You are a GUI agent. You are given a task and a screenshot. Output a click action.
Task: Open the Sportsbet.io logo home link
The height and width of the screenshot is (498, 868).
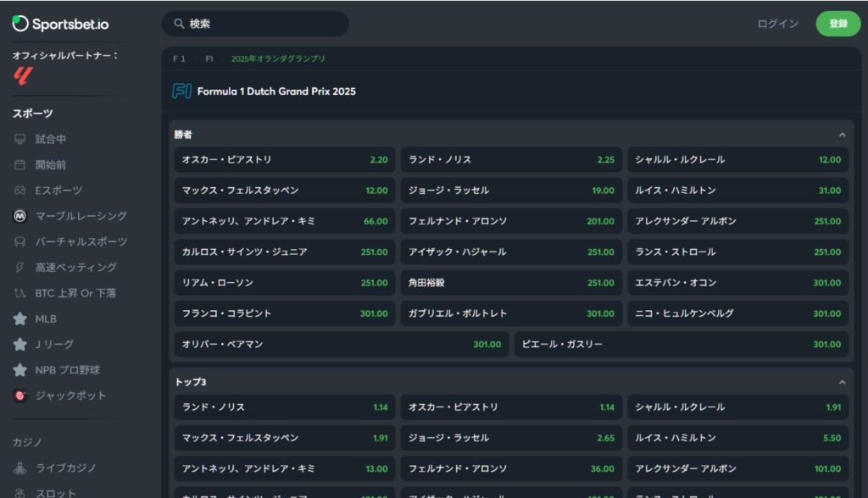pos(60,24)
